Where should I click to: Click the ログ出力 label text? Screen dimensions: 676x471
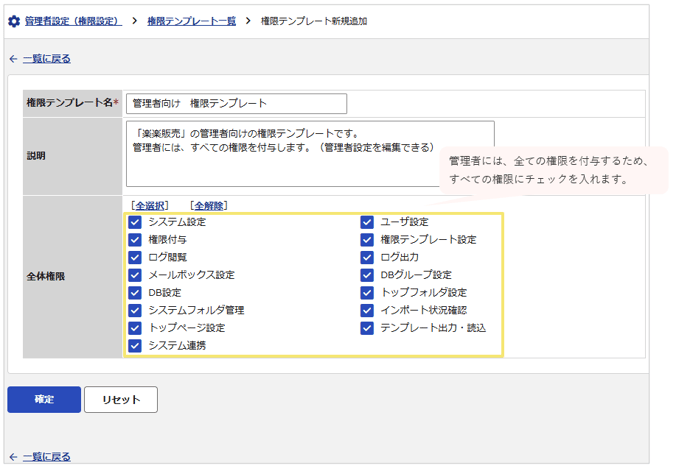[x=400, y=257]
